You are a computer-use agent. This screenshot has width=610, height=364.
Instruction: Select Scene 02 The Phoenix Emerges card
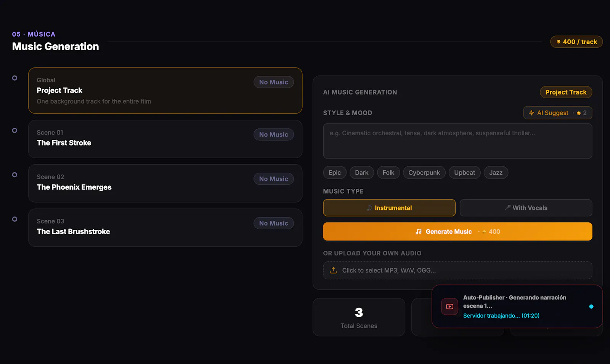click(165, 183)
